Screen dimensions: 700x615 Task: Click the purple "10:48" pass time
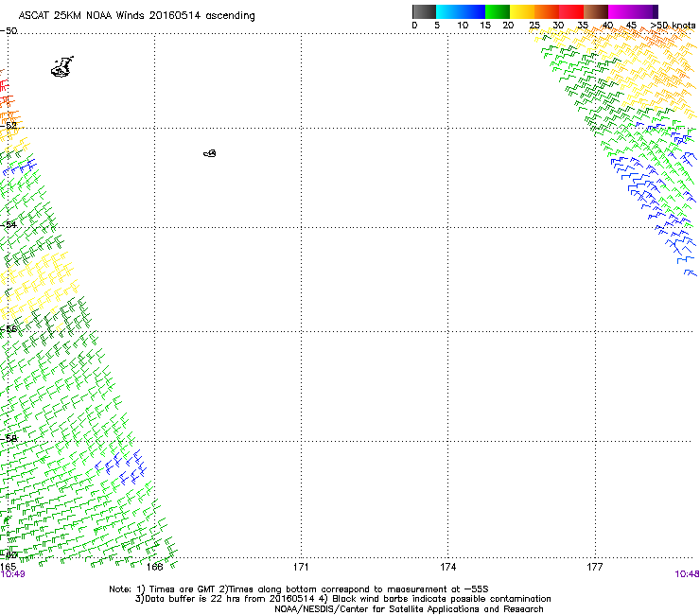[x=687, y=574]
